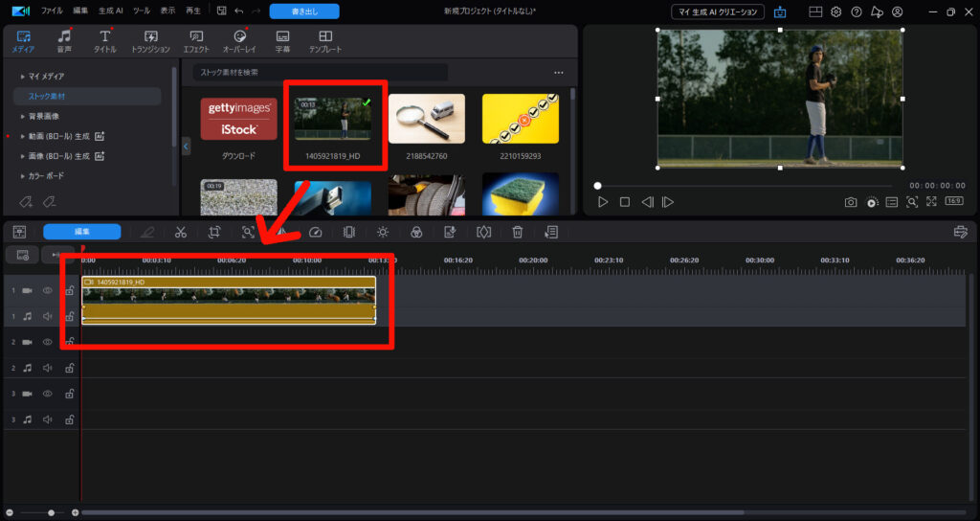980x521 pixels.
Task: Switch to the トランジション tab
Action: pos(150,41)
